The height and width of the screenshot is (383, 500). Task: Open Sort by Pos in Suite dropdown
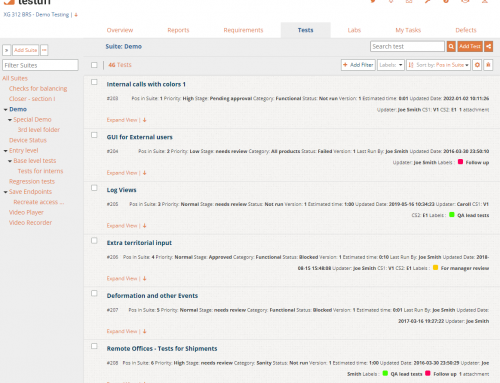[x=438, y=65]
